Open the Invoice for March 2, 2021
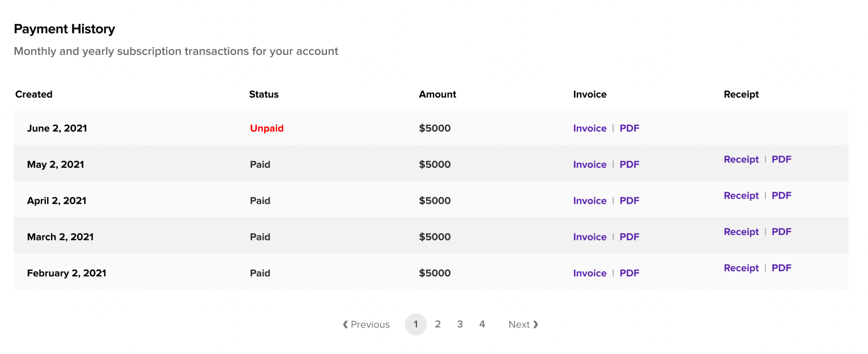 point(590,237)
